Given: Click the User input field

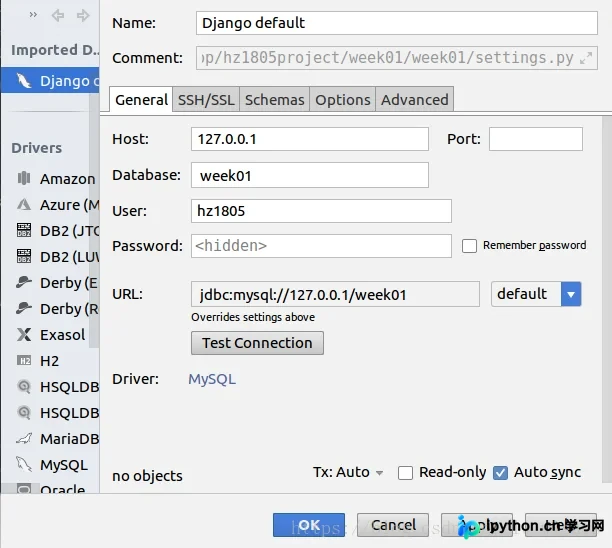Looking at the screenshot, I should [x=321, y=211].
